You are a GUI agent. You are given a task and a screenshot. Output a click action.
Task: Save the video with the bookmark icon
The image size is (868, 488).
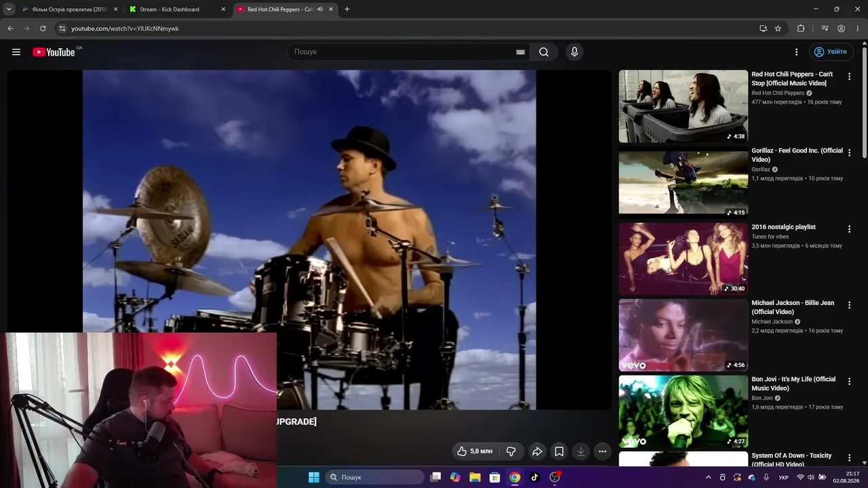click(x=559, y=451)
